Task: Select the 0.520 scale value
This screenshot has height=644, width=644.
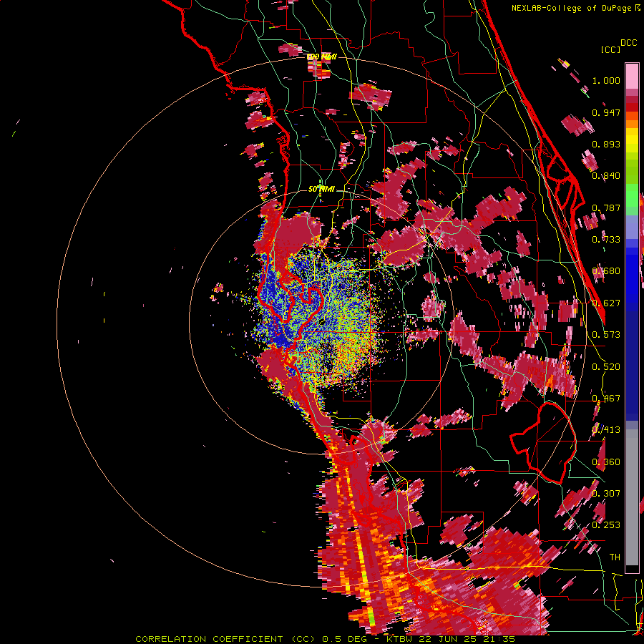Action: click(606, 367)
